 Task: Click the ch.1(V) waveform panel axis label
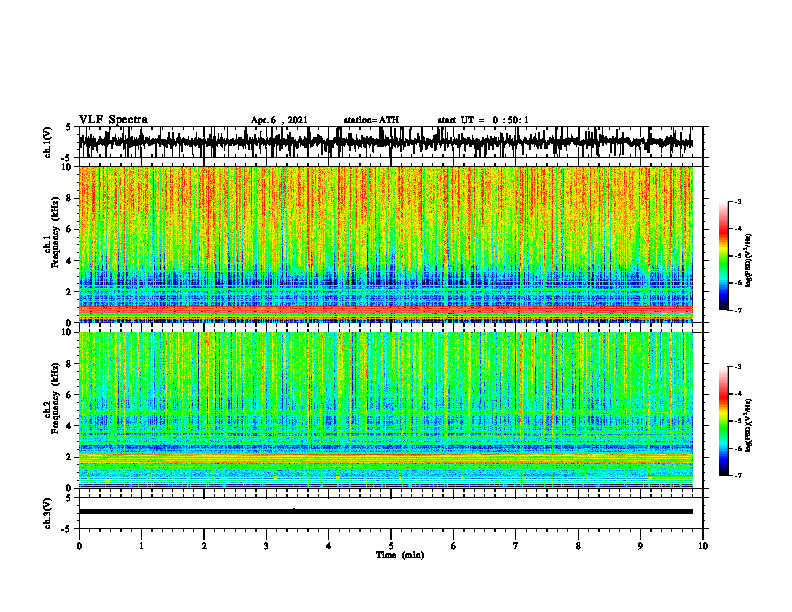[x=48, y=142]
